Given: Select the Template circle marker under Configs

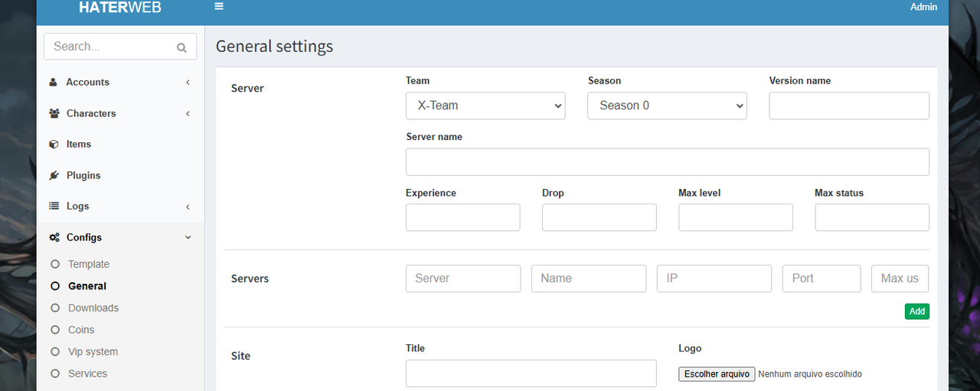Looking at the screenshot, I should pyautogui.click(x=54, y=264).
